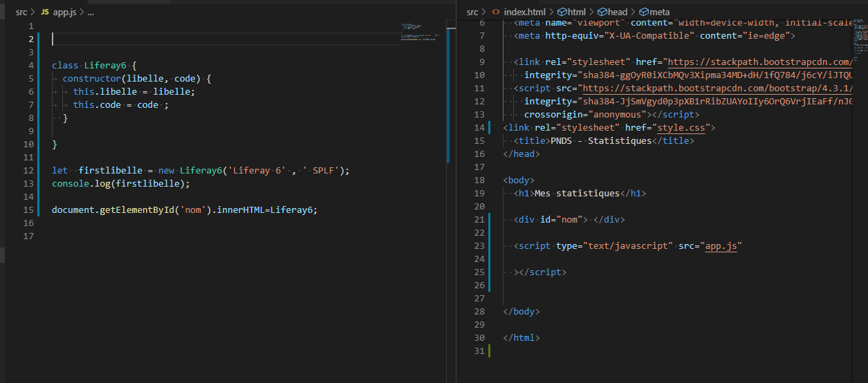Viewport: 868px width, 383px height.
Task: Click the meta symbol icon in the breadcrumb
Action: click(x=644, y=12)
